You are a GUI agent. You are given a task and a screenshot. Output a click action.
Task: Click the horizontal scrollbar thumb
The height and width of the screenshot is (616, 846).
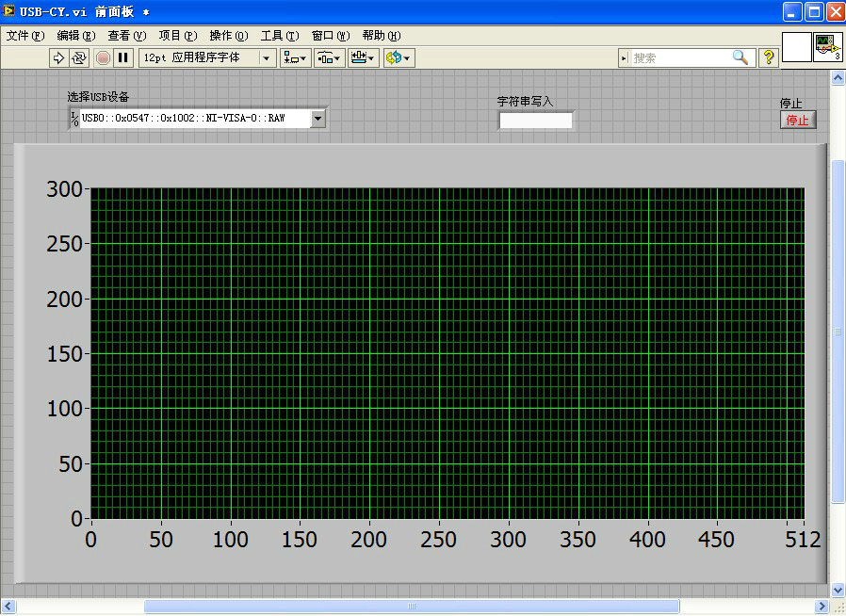click(x=411, y=607)
